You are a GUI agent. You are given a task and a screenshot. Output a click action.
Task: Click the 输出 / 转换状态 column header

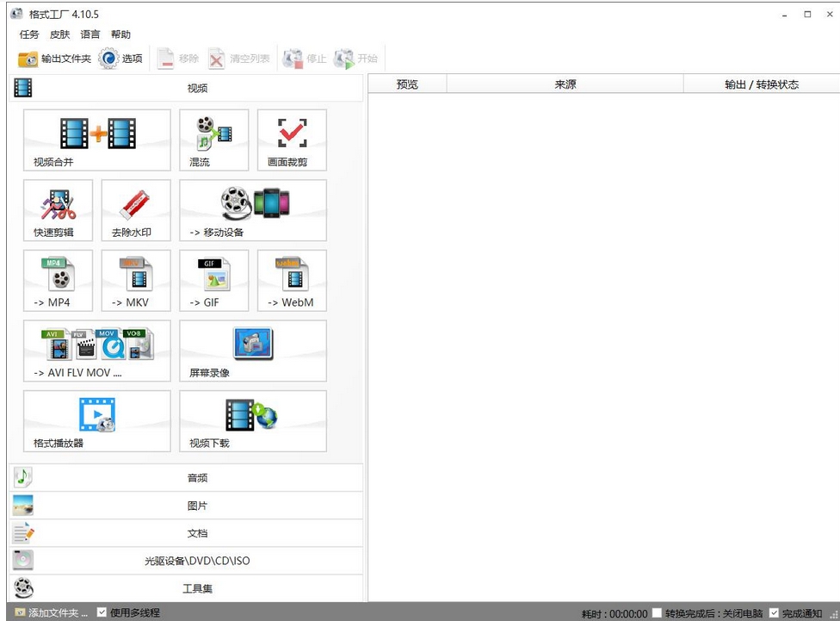point(761,84)
